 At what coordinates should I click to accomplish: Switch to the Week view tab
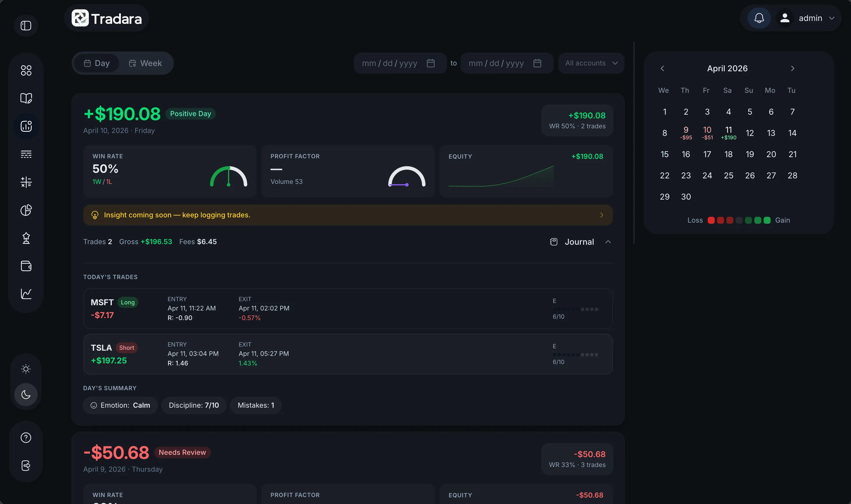[145, 63]
